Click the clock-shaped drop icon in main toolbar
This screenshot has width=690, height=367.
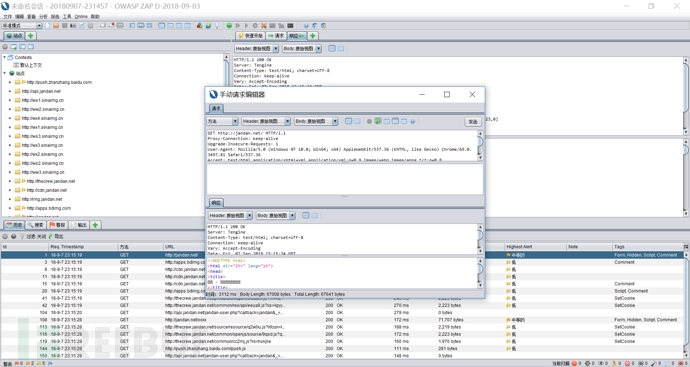point(255,26)
